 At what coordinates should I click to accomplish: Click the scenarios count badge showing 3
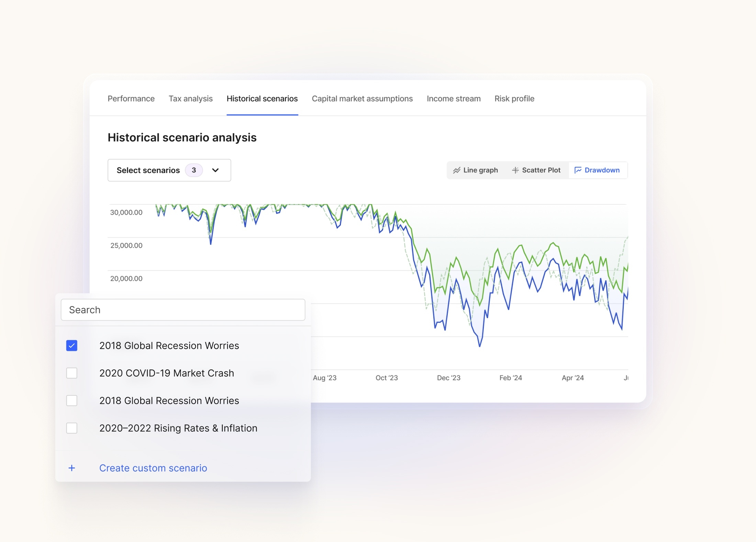tap(194, 170)
